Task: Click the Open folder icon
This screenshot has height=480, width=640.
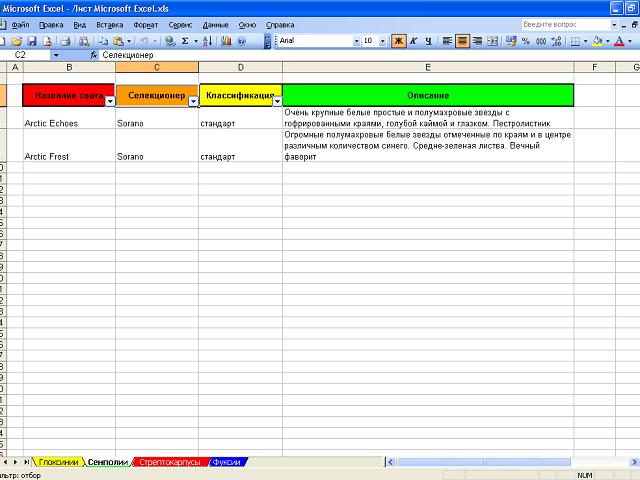Action: tap(18, 41)
